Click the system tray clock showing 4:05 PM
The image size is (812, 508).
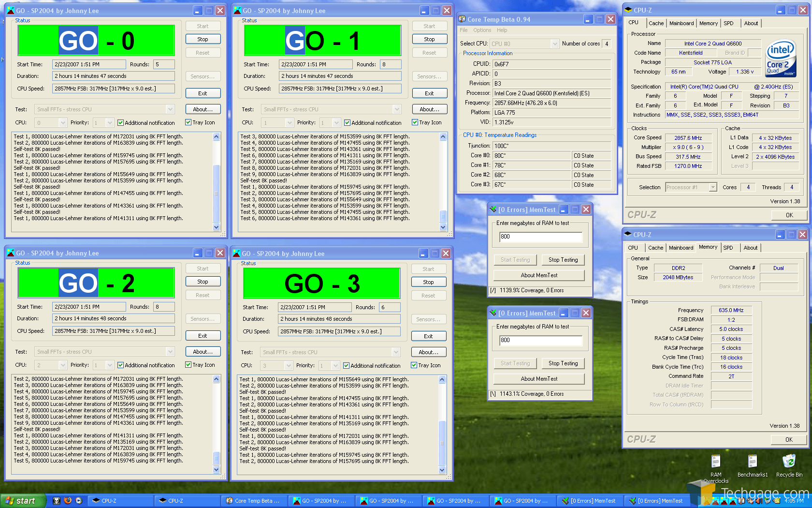[x=794, y=501]
